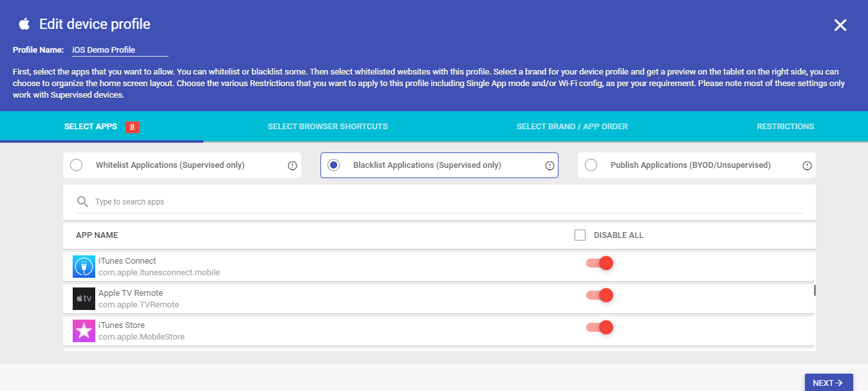Edit the Profile Name field
This screenshot has height=391, width=868.
coord(120,50)
